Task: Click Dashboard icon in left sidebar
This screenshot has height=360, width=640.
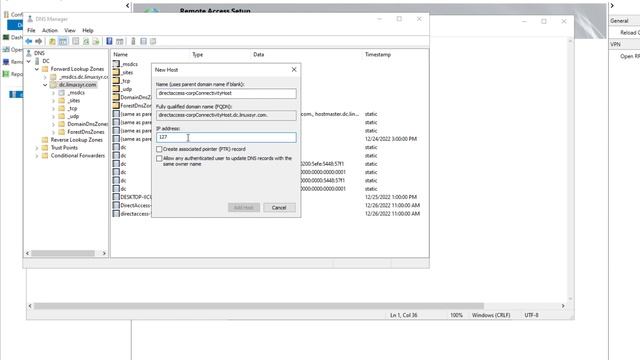Action: click(6, 37)
